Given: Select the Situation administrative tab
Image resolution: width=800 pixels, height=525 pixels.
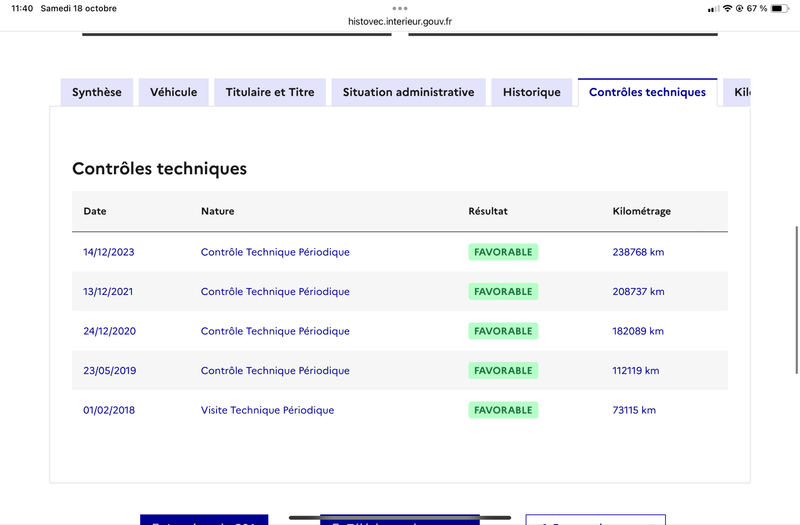Looking at the screenshot, I should point(408,92).
